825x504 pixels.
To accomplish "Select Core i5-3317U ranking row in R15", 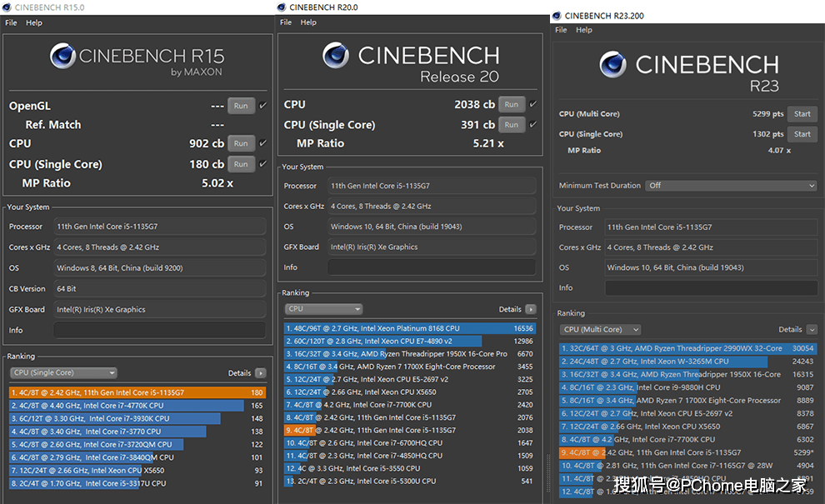I will point(137,483).
